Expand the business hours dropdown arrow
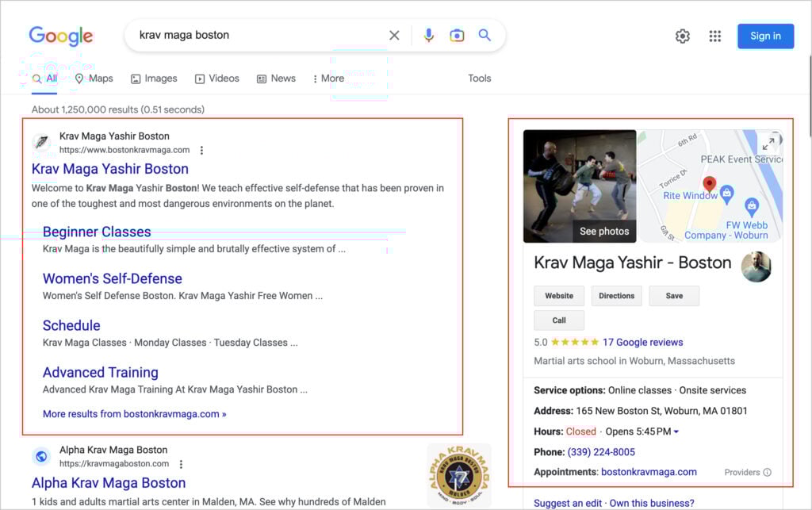Image resolution: width=812 pixels, height=510 pixels. [x=676, y=431]
